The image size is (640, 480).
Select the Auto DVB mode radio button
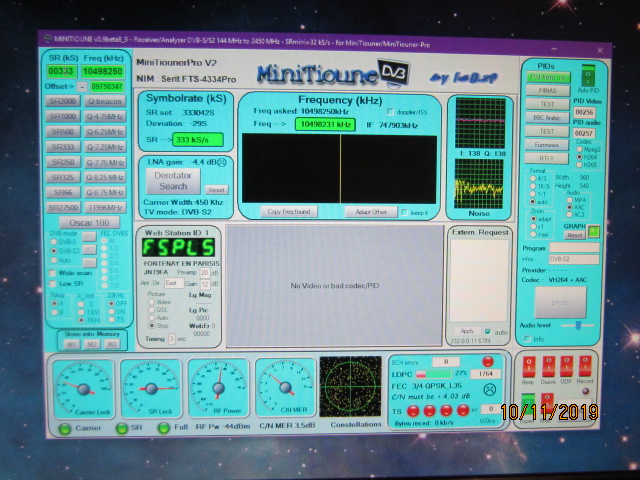[x=54, y=260]
